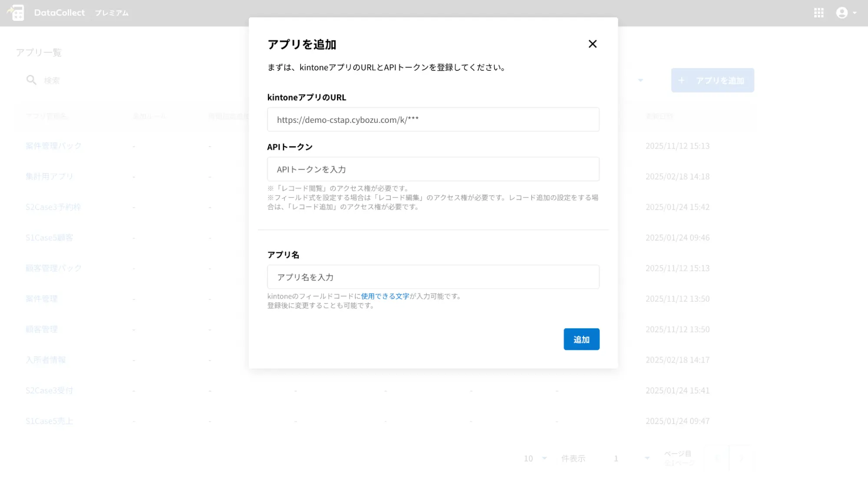Click the 入所者情報 app entry
Screen dimensions: 868x493
click(45, 360)
